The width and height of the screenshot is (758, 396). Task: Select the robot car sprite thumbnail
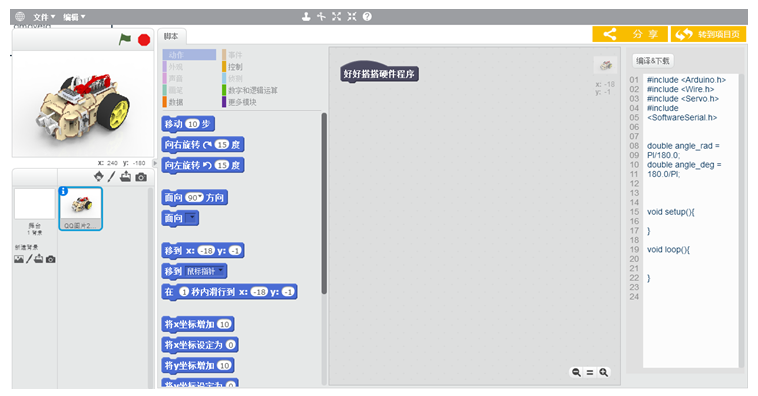(81, 209)
